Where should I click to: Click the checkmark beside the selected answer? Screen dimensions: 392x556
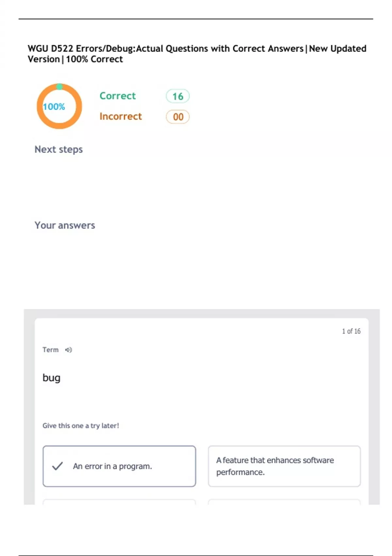coord(57,466)
